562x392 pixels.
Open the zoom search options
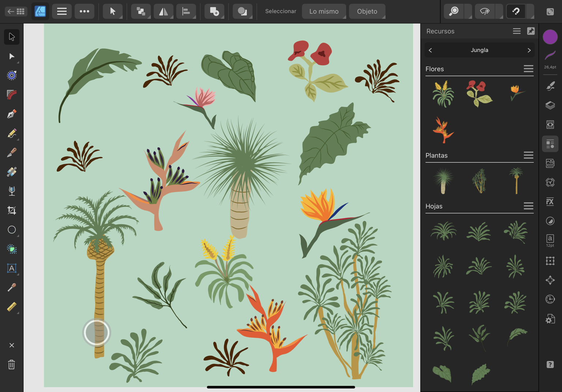(x=454, y=11)
